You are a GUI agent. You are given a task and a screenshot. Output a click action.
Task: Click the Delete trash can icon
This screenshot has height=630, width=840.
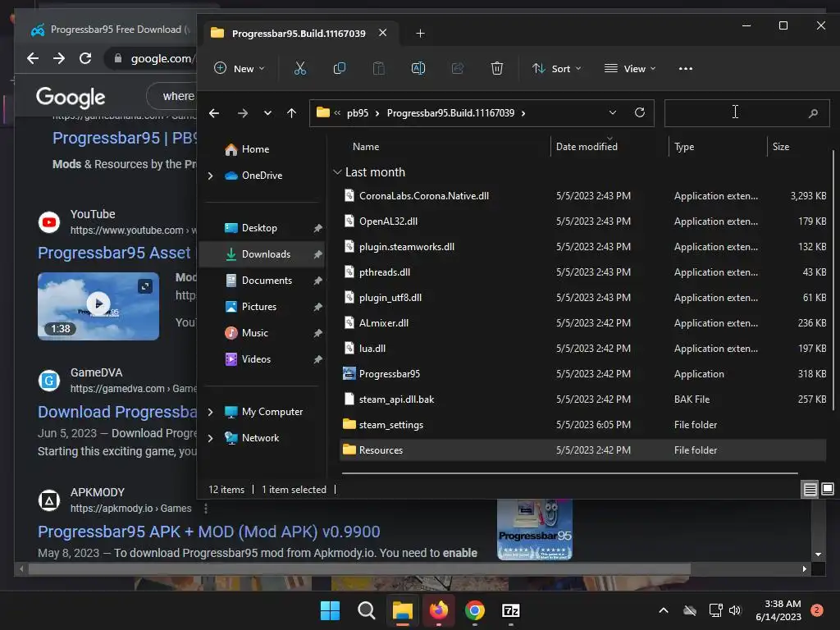pos(497,69)
